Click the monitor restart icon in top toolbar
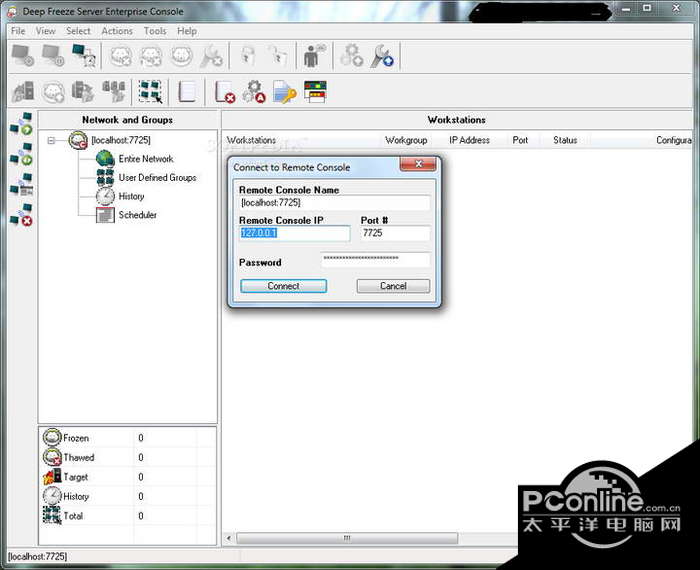Viewport: 700px width, 570px height. coord(53,56)
